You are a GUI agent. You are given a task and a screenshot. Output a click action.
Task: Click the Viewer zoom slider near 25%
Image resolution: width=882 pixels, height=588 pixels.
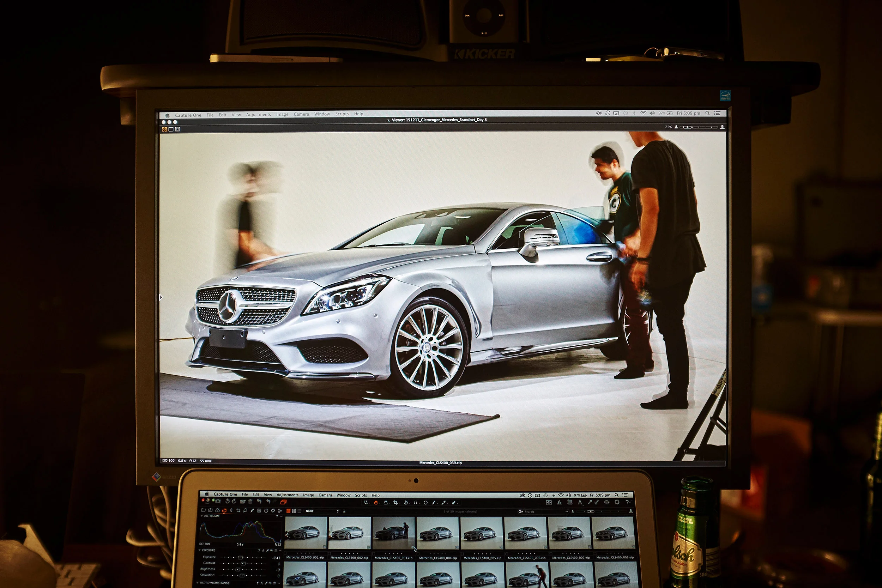pos(699,127)
